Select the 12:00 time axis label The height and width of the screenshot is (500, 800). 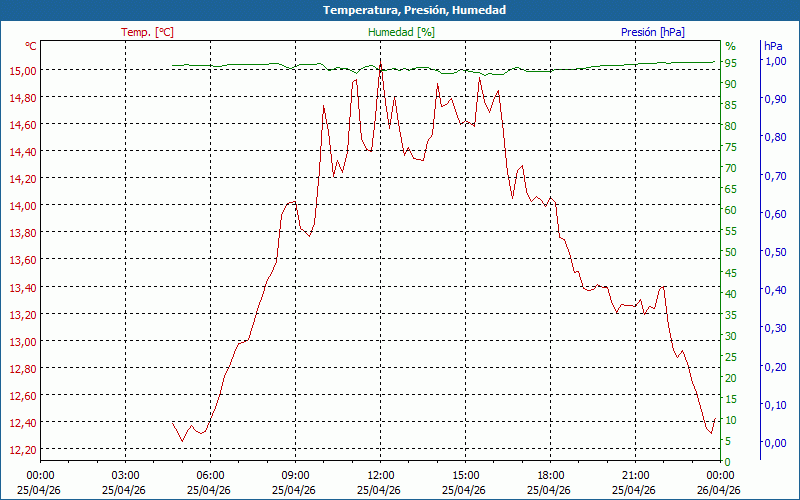(x=380, y=475)
